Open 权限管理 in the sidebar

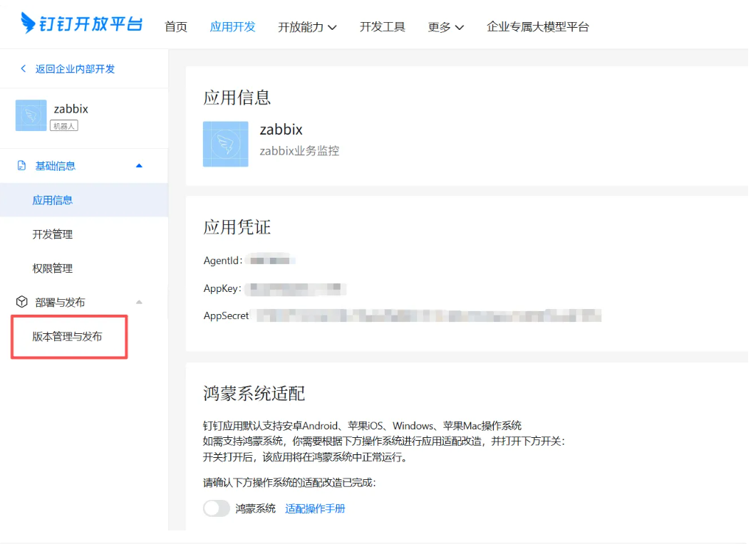53,268
